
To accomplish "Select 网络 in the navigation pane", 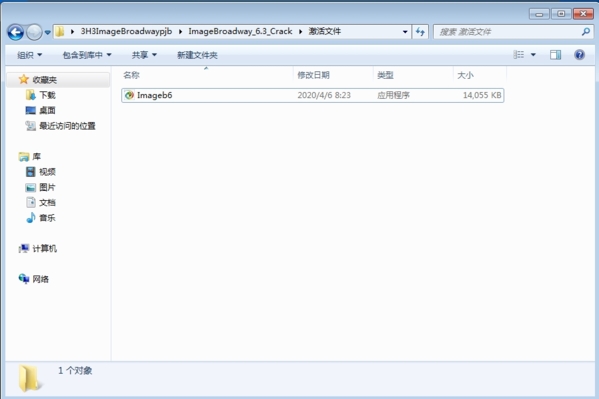I will coord(40,279).
